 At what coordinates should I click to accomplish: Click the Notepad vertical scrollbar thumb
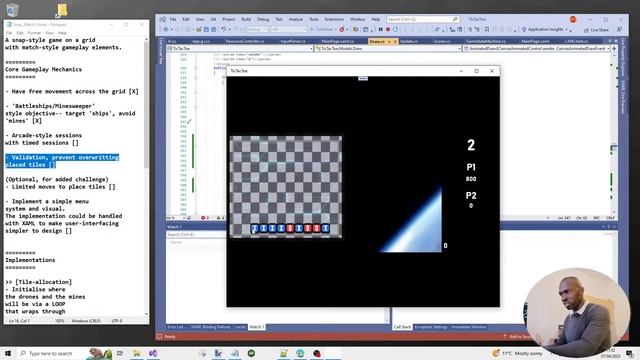coord(146,104)
